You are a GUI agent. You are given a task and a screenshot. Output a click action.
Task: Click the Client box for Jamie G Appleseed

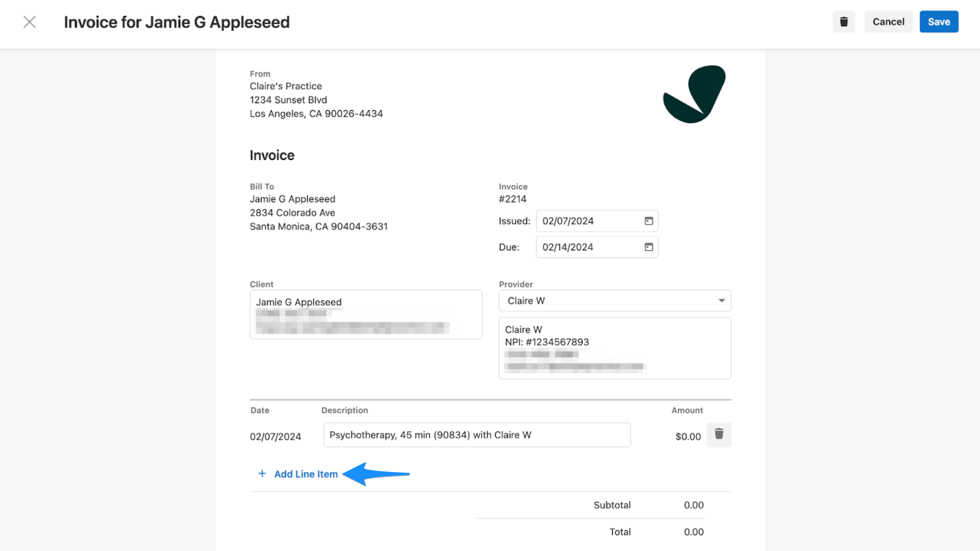pyautogui.click(x=365, y=314)
